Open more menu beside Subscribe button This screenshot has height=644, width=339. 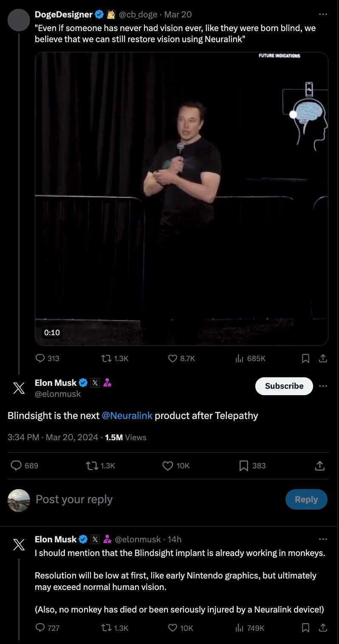(323, 386)
